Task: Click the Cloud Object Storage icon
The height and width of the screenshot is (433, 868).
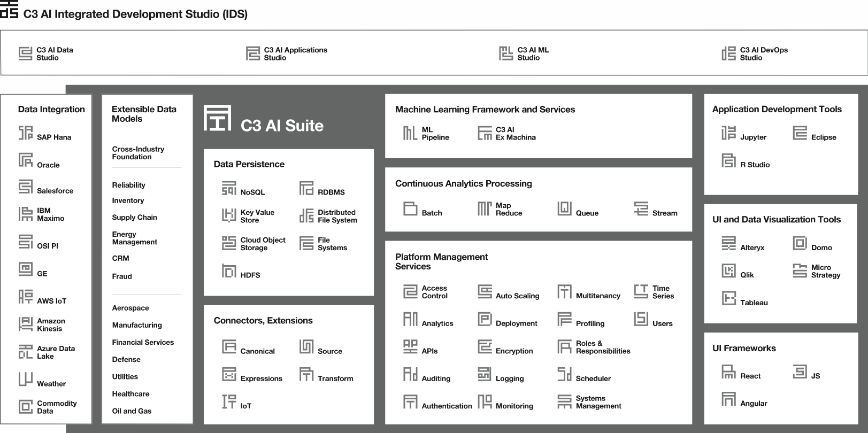Action: point(229,243)
